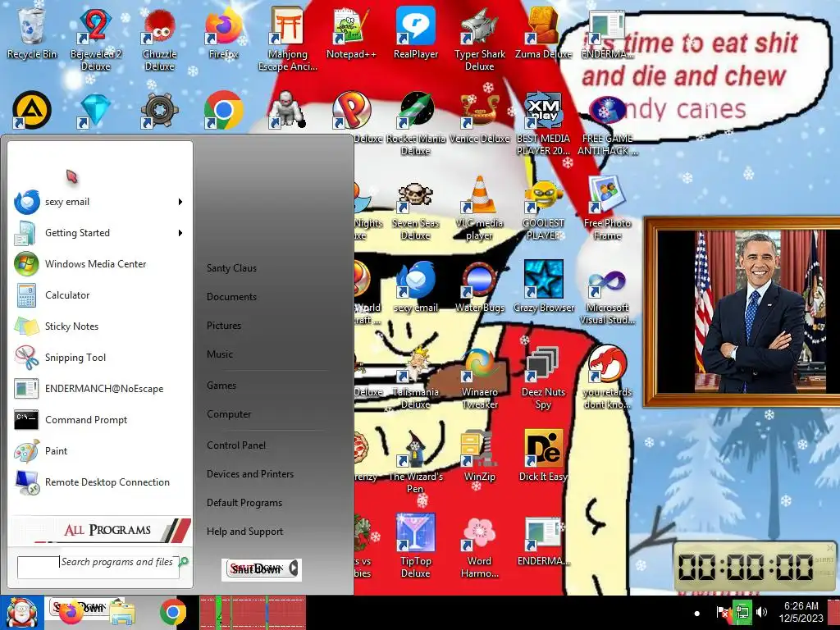Open the taskbar clock showing 6:26 AM

point(801,612)
